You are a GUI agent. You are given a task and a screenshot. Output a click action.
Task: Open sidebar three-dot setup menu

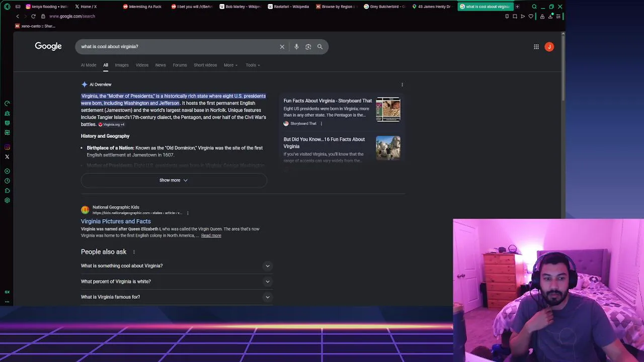tap(7, 302)
